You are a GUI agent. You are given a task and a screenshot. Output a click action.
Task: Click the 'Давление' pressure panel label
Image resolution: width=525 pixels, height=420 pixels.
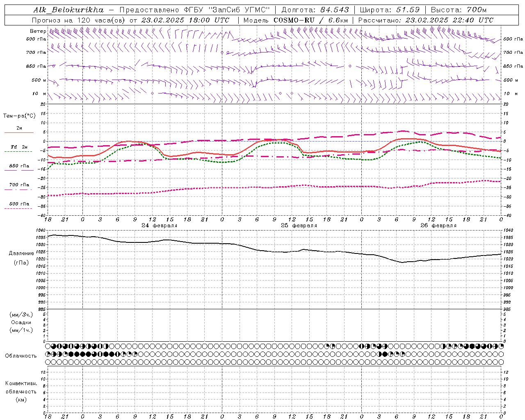tap(21, 253)
